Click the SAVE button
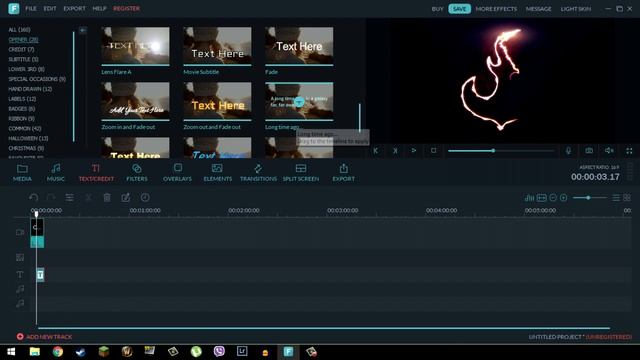This screenshot has height=360, width=640. (x=459, y=9)
